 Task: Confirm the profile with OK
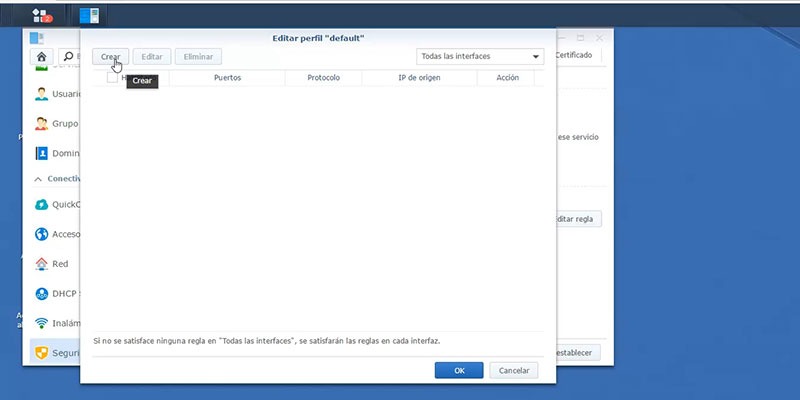(459, 370)
